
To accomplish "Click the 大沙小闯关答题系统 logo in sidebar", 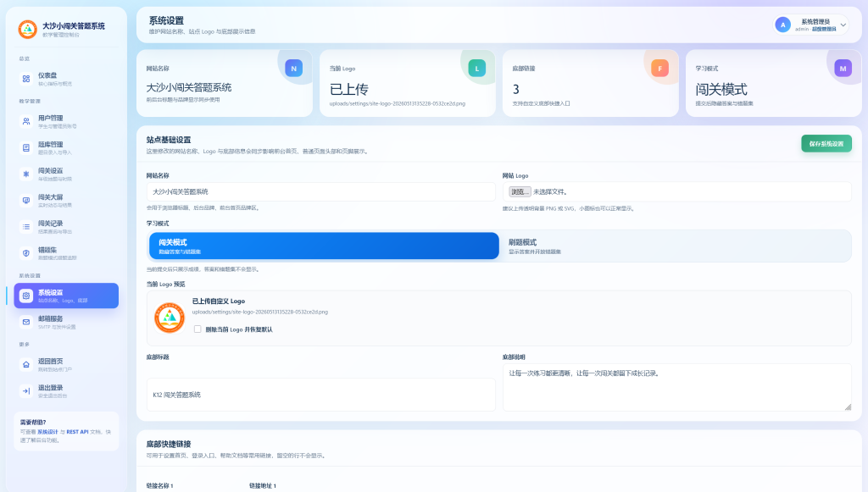I will (x=28, y=30).
